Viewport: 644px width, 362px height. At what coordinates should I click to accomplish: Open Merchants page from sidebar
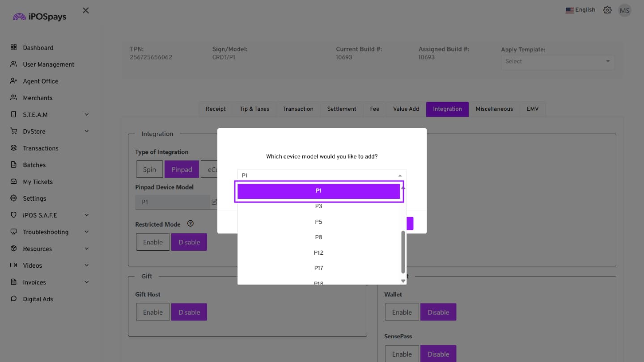pos(38,98)
